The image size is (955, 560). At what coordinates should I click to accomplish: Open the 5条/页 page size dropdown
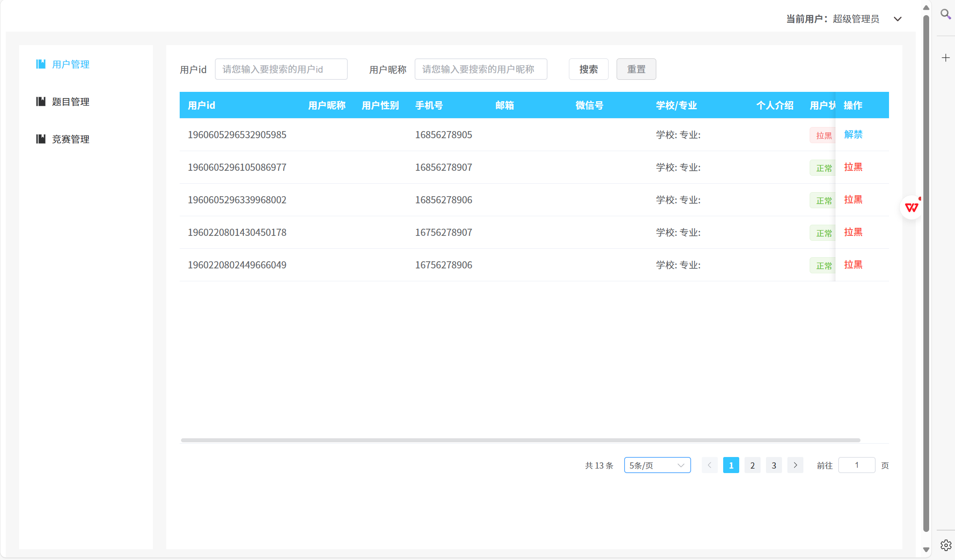pos(657,465)
